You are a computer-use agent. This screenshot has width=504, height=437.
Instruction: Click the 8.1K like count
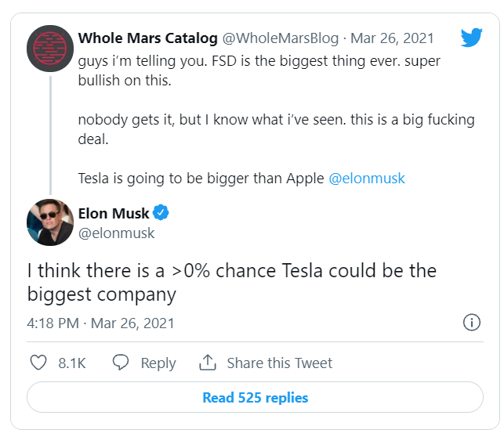click(x=72, y=363)
